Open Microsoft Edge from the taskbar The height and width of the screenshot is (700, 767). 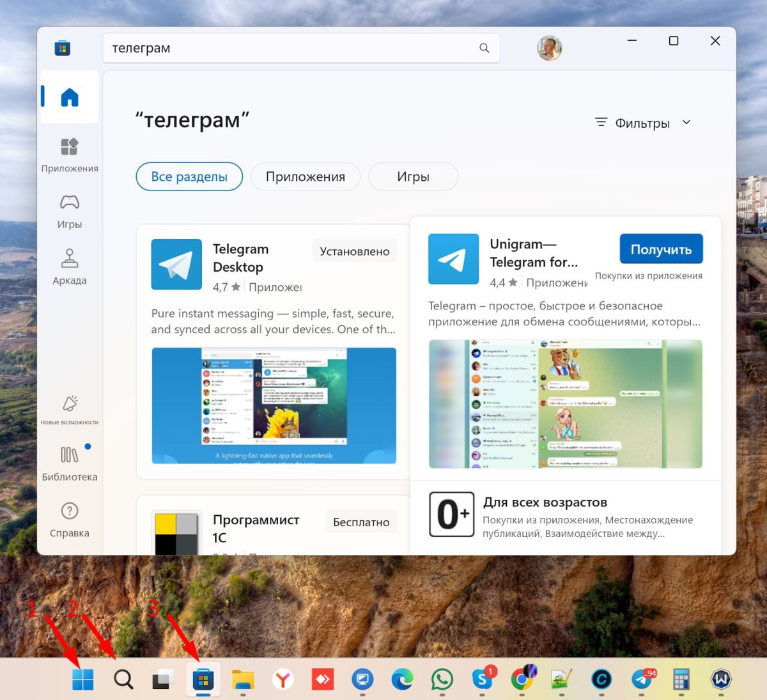[x=402, y=680]
